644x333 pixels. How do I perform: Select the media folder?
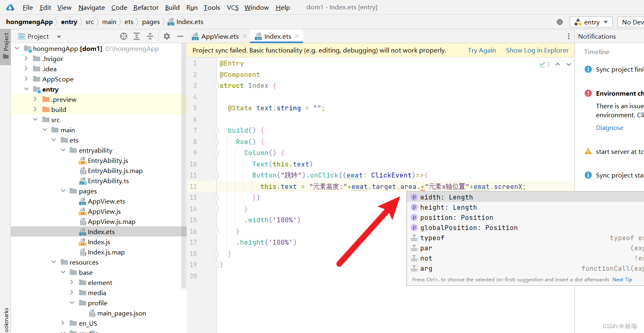(x=97, y=293)
